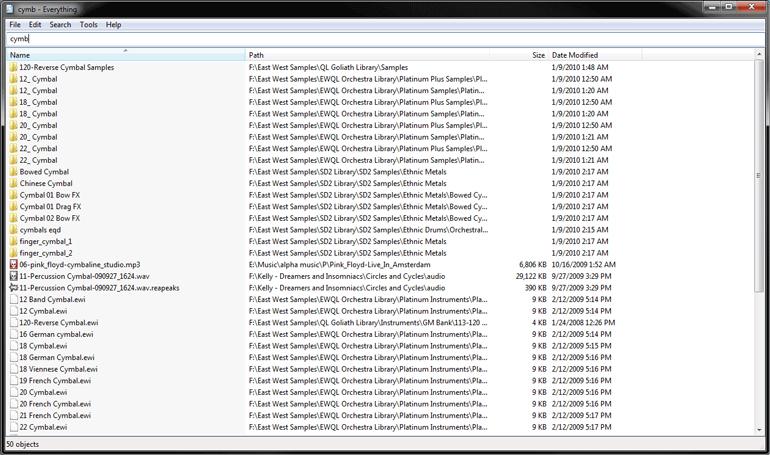Click the file icon of 20 Cymbal.ewi
This screenshot has width=770, height=455.
(x=14, y=393)
